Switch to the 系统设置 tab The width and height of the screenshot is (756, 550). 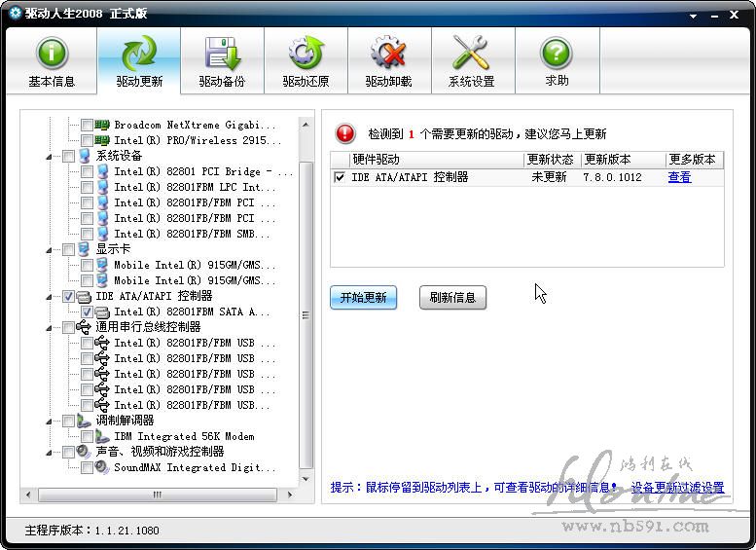472,60
